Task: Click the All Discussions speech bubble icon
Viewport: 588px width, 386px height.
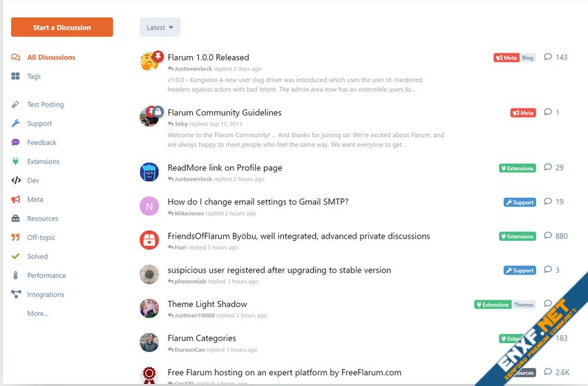Action: (x=15, y=57)
